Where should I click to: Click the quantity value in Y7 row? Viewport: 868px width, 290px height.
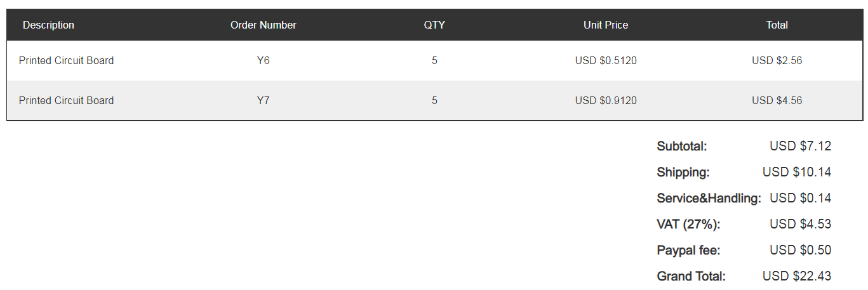(434, 100)
